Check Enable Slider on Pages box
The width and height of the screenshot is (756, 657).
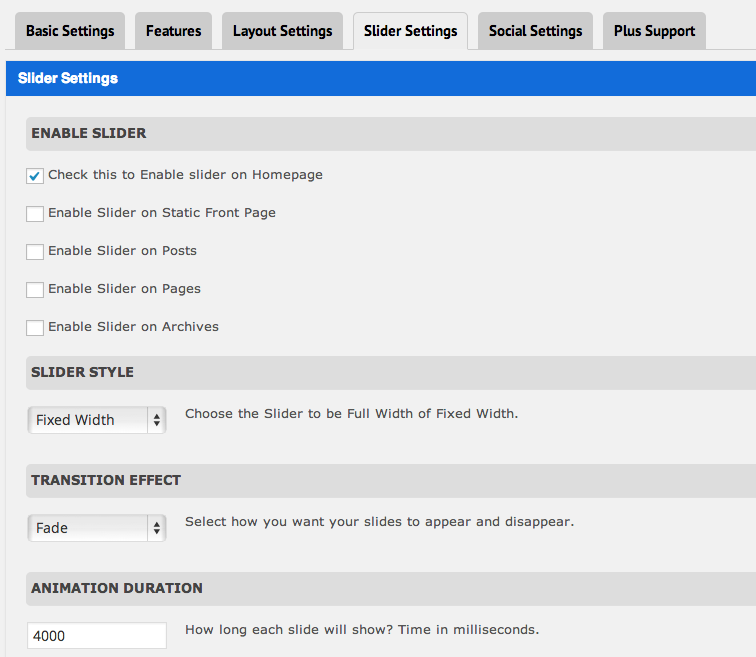point(35,290)
